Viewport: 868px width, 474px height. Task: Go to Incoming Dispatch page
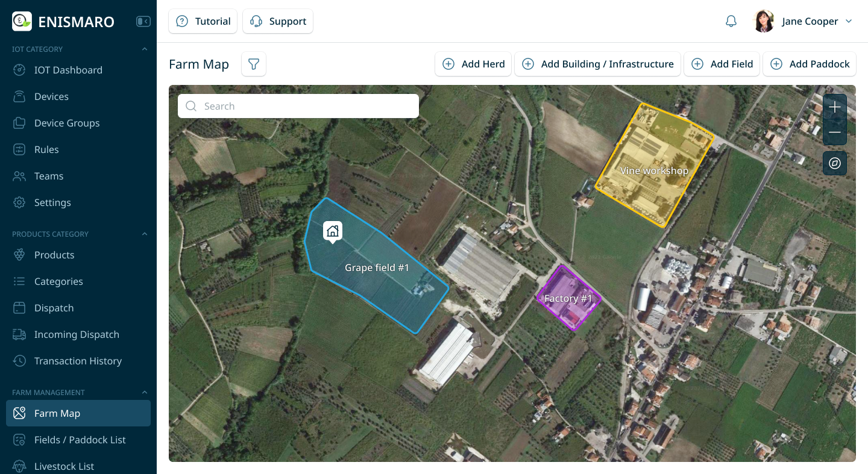point(77,334)
